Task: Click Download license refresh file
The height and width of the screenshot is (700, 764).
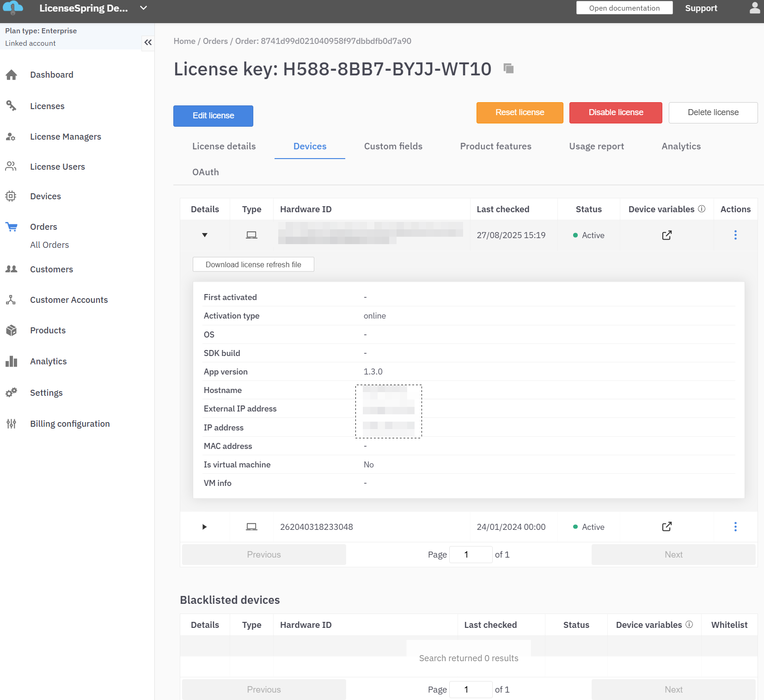Action: pos(253,264)
